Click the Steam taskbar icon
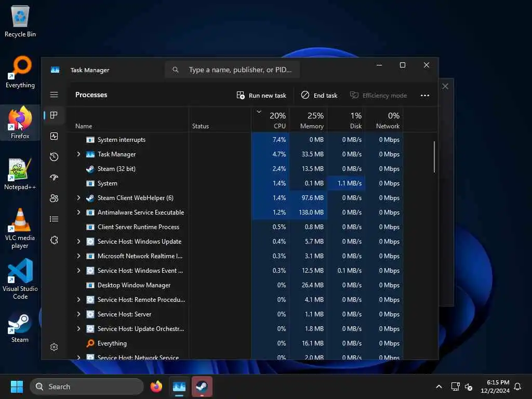 pyautogui.click(x=202, y=387)
